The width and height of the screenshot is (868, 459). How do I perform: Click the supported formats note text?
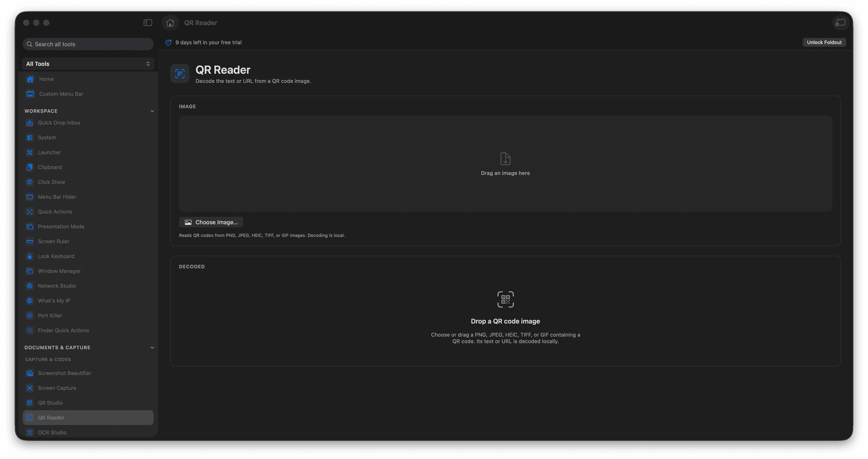[262, 235]
